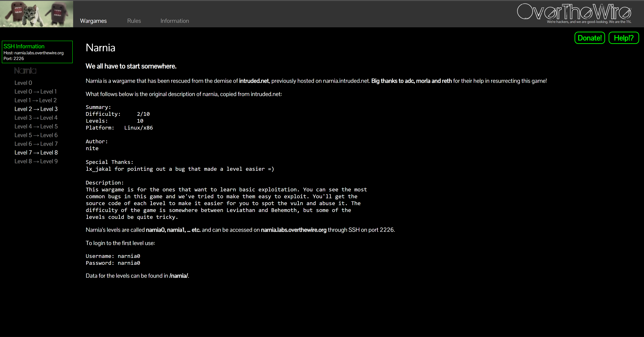Open Level 3 → Level 4 link
The width and height of the screenshot is (644, 337).
click(36, 118)
